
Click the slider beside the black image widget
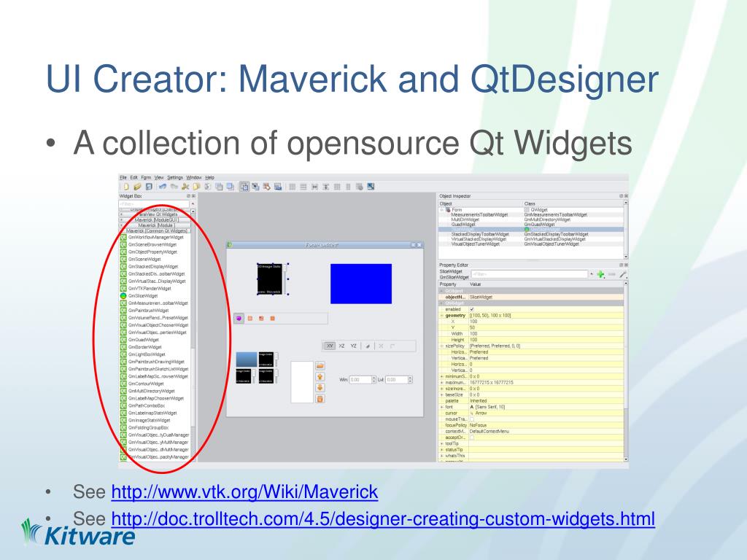(x=285, y=279)
